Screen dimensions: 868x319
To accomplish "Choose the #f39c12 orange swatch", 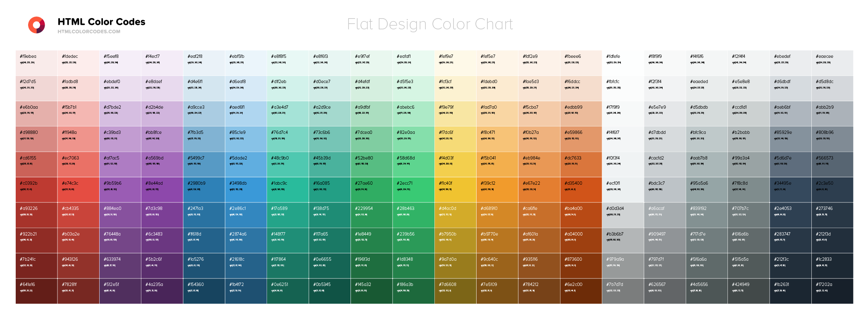I will 497,190.
